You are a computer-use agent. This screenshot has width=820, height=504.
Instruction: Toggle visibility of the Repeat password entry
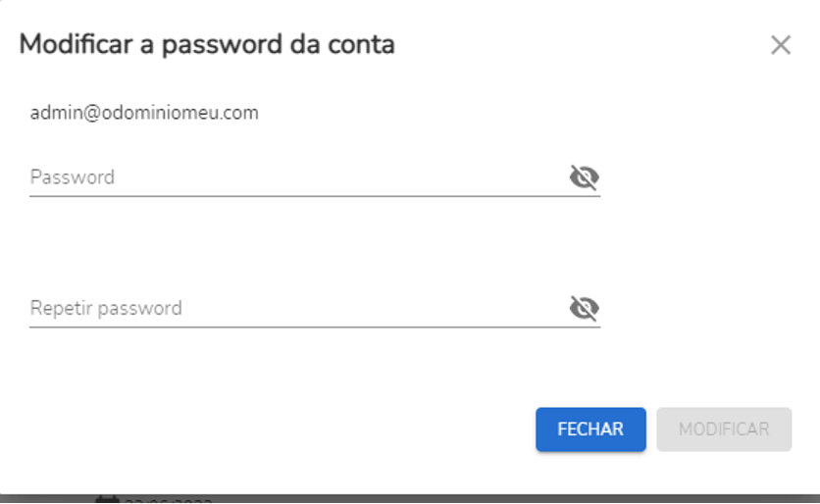point(585,308)
